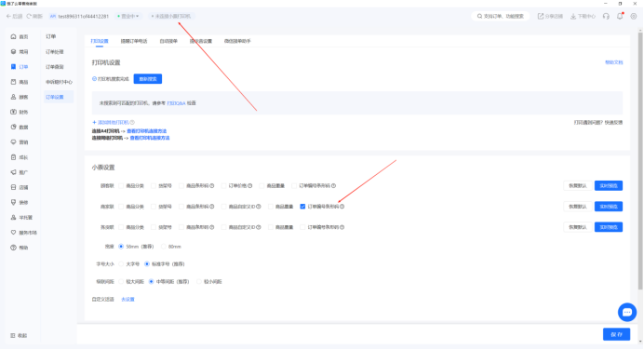Collapse sidebar with 收起 icon
Screen dimensions: 644x350
point(13,336)
